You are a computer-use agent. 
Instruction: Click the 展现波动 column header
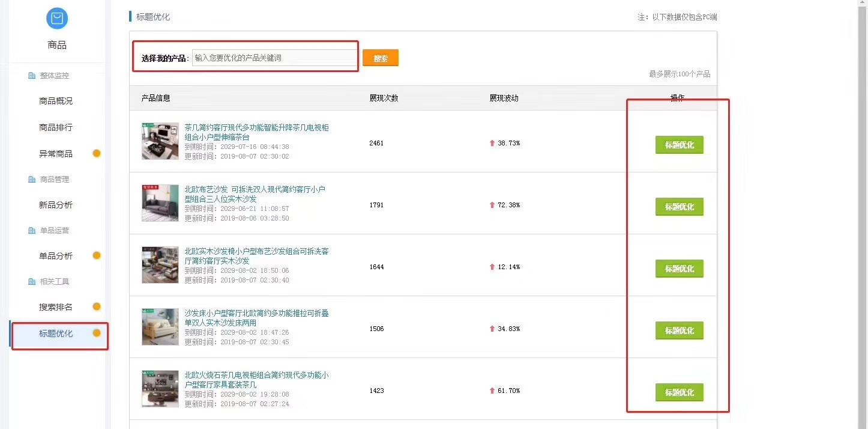504,98
